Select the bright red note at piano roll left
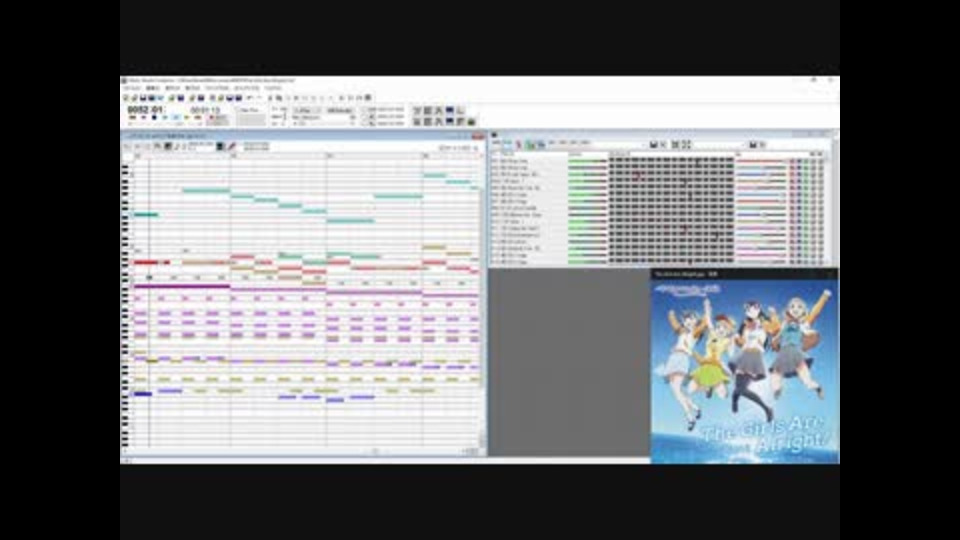This screenshot has height=540, width=960. [146, 262]
